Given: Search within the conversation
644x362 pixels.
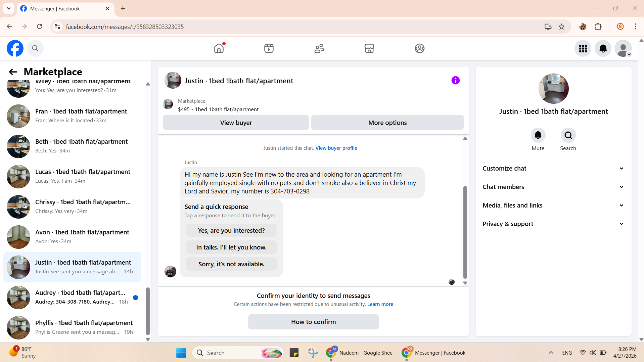Looking at the screenshot, I should coord(568,135).
